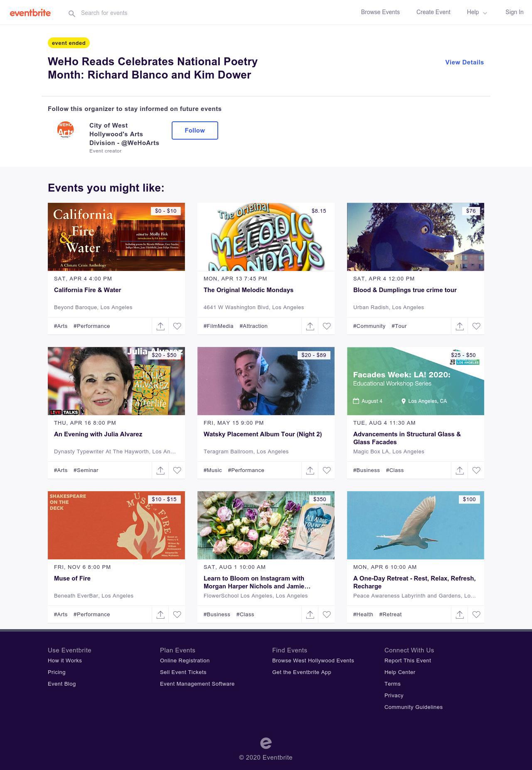Favorite the One-Day Retreat event
Image resolution: width=532 pixels, height=770 pixels.
476,615
